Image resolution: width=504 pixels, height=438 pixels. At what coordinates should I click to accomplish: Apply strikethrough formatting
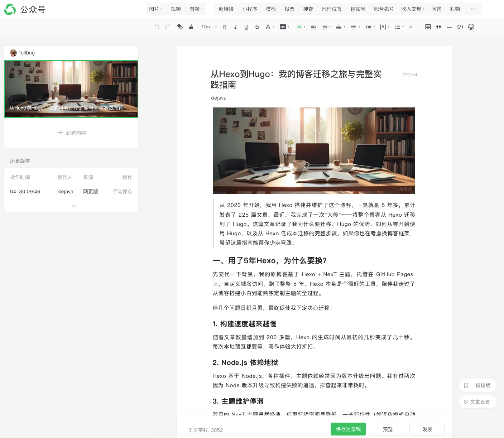tap(257, 27)
